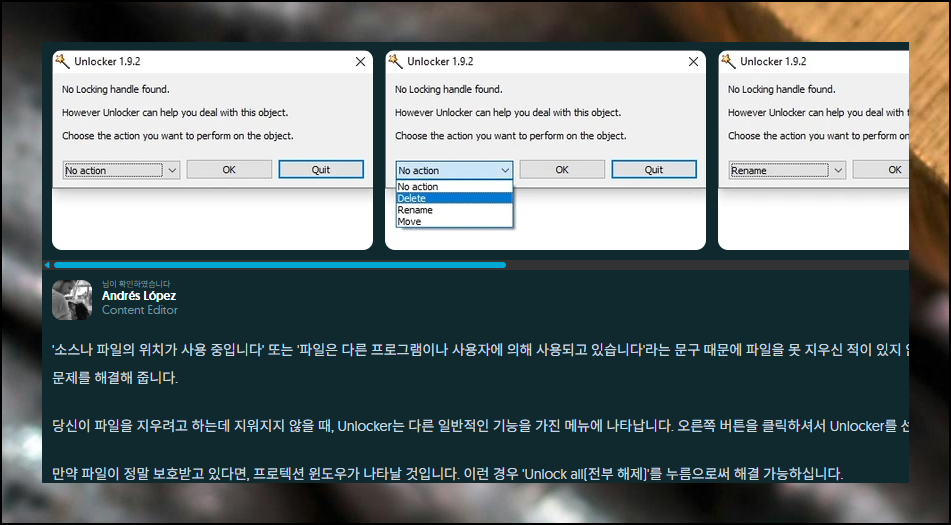Viewport: 951px width, 525px height.
Task: Click Quit in the first Unlocker window
Action: click(x=321, y=170)
